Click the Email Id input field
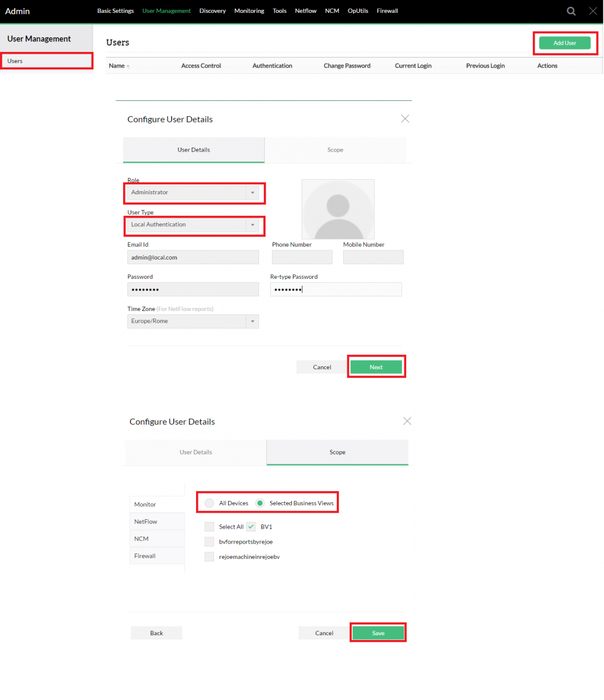The image size is (604, 700). pos(193,257)
